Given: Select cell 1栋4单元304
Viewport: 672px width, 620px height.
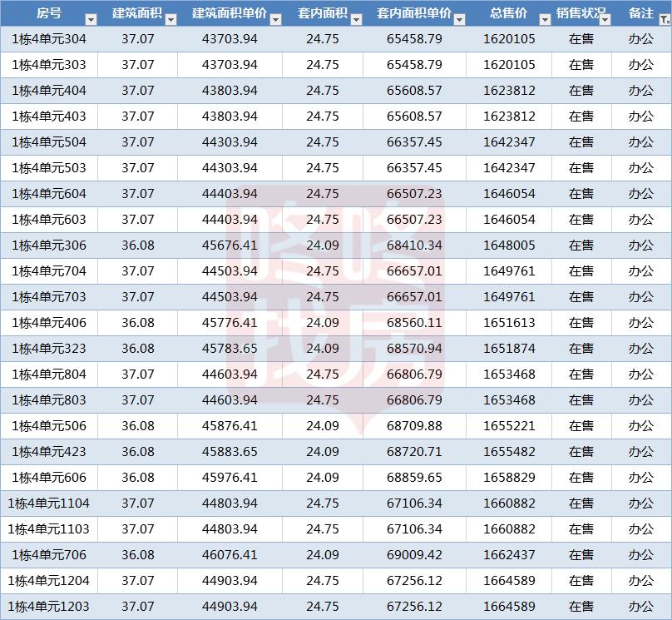Looking at the screenshot, I should tap(49, 39).
